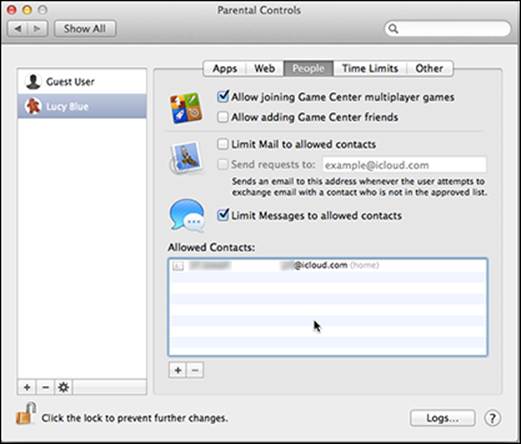Select the Web tab
The height and width of the screenshot is (444, 521).
click(x=265, y=68)
